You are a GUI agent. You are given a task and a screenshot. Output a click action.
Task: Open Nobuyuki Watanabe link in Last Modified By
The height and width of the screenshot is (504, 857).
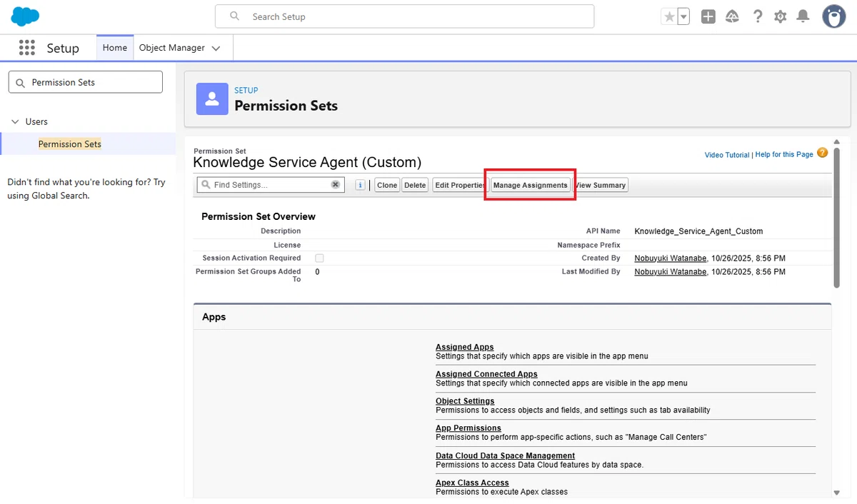pos(670,272)
